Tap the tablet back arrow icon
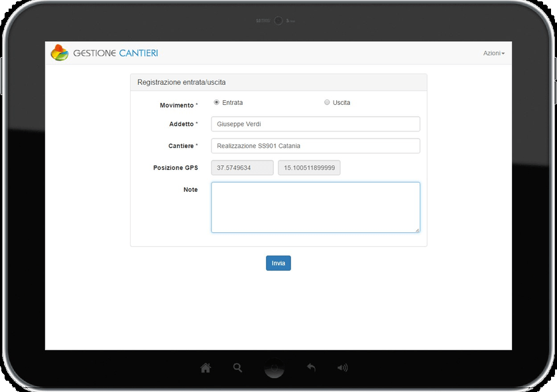 coord(310,367)
